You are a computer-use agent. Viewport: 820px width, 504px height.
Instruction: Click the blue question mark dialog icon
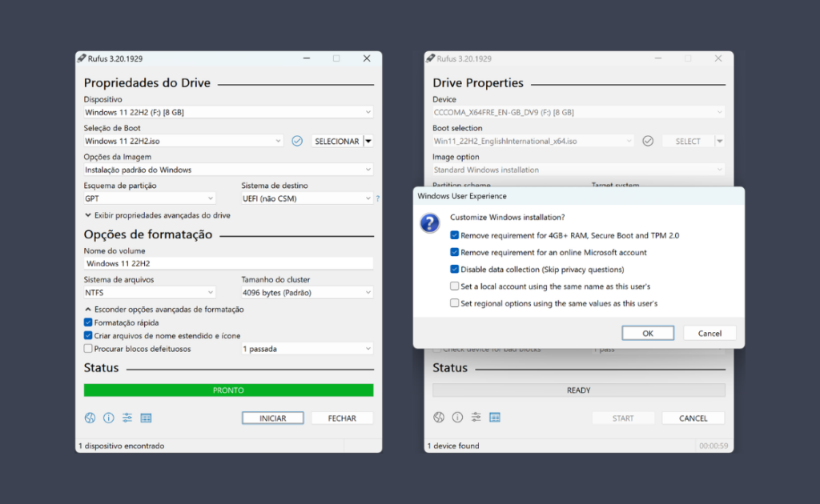[430, 223]
